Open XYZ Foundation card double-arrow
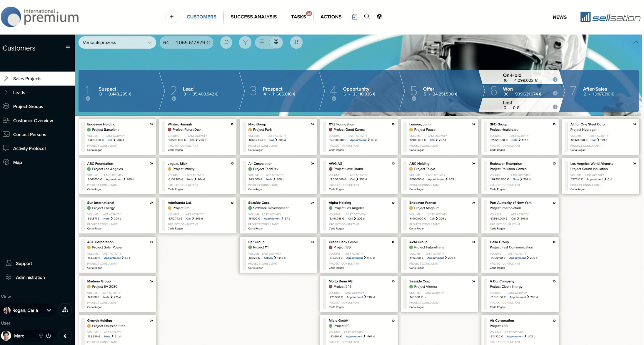The height and width of the screenshot is (345, 644). coord(393,124)
